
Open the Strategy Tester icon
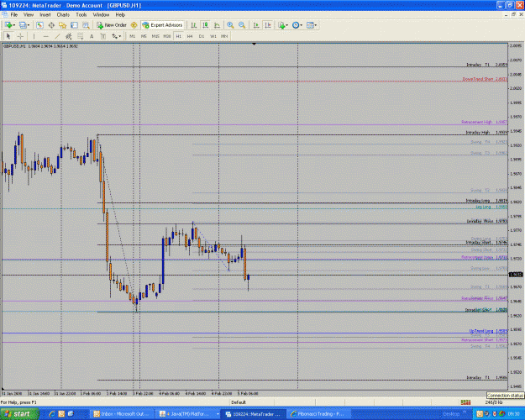coord(86,25)
